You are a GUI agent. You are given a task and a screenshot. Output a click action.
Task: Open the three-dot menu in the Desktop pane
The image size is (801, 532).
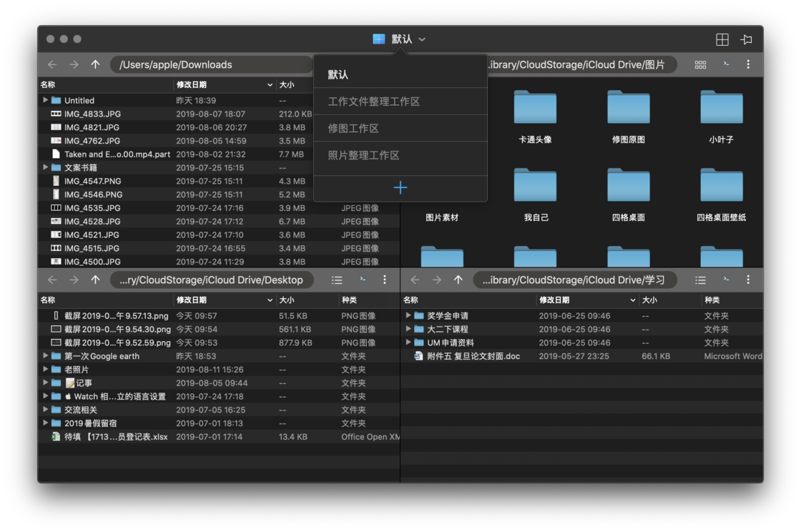tap(385, 280)
